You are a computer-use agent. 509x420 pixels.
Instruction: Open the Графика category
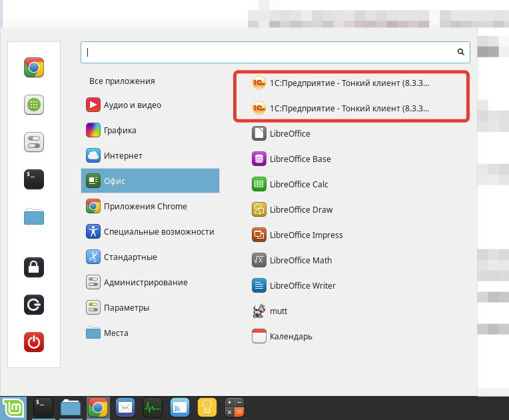tap(150, 130)
